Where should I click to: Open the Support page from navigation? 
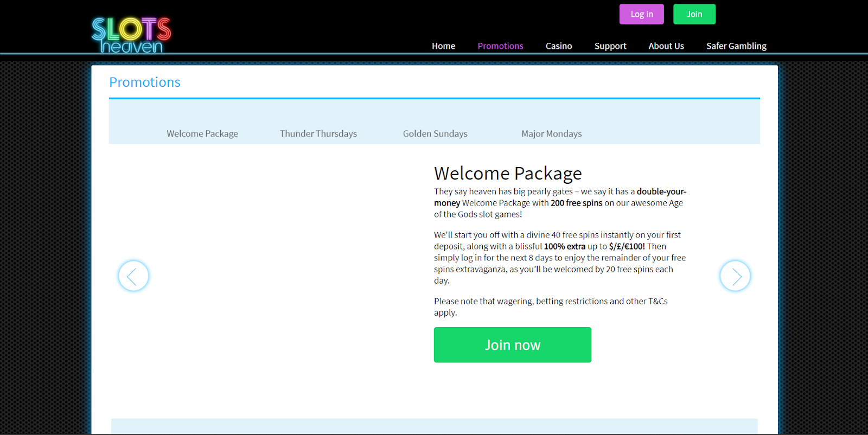click(x=610, y=46)
